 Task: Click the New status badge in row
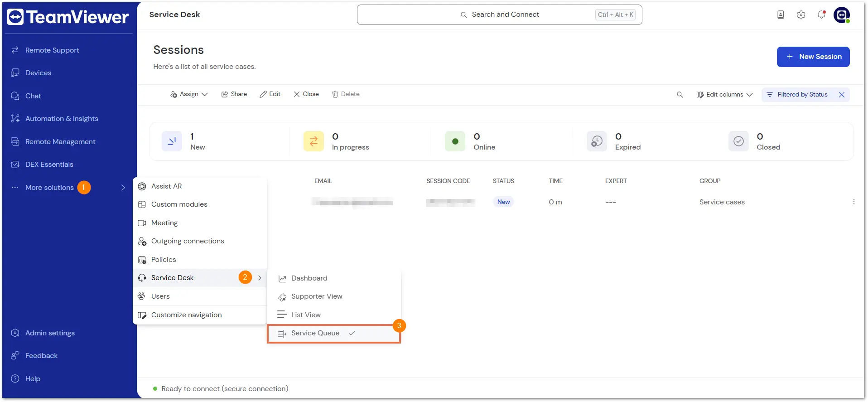[x=503, y=202]
